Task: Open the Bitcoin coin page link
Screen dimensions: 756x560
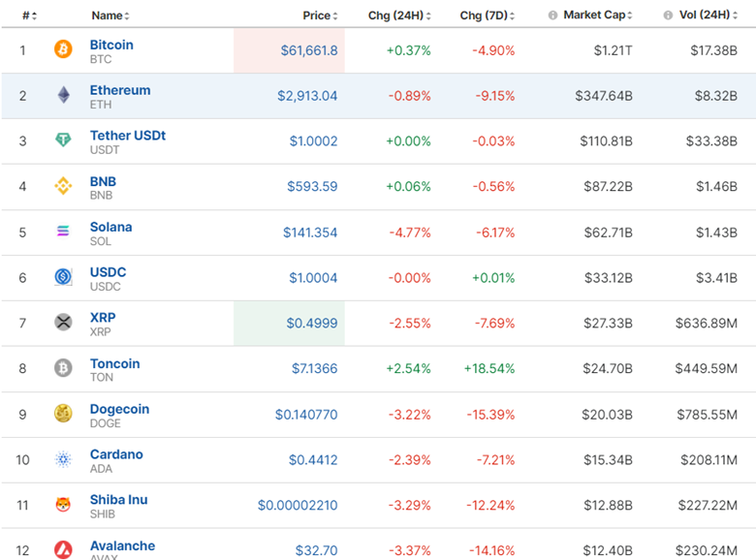Action: tap(111, 45)
